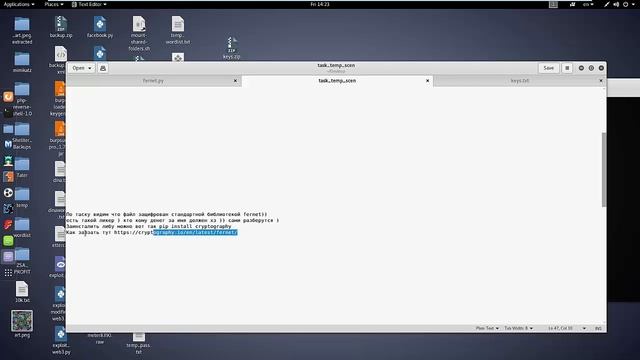Open the terminal from the dock
Viewport: 640px width, 360px height.
pos(8,113)
